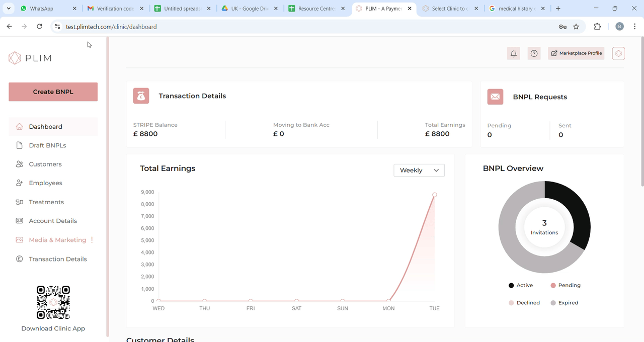Open the clinic profile avatar icon
Viewport: 644px width, 342px height.
618,53
